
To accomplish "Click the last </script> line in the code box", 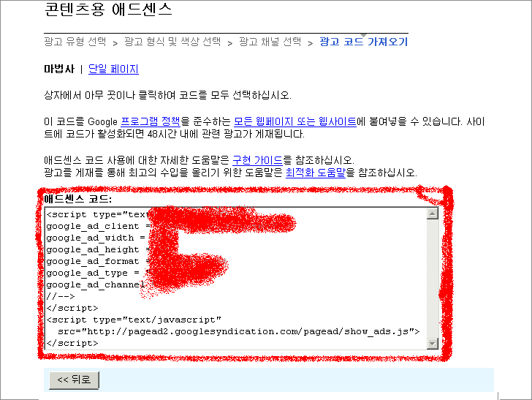I will [x=72, y=343].
